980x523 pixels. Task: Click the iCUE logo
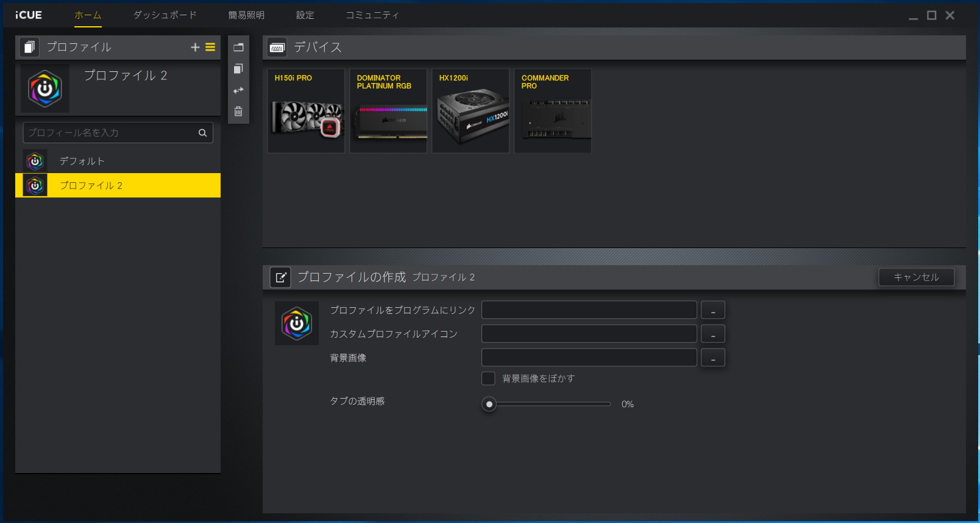29,15
